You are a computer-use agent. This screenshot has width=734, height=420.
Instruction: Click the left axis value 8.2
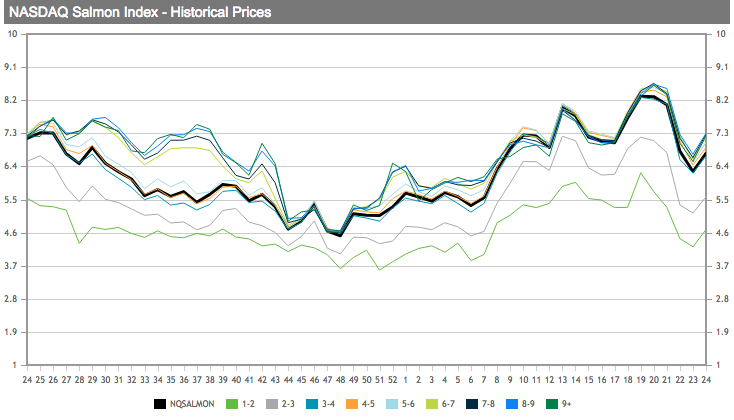pos(10,100)
